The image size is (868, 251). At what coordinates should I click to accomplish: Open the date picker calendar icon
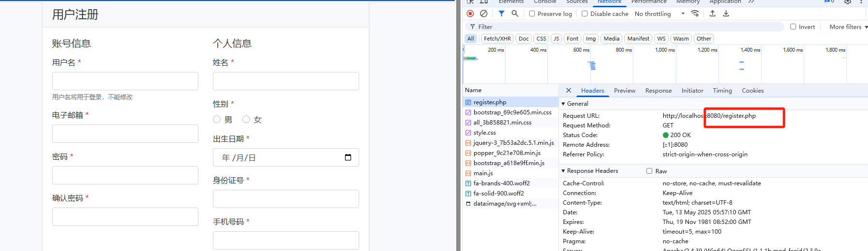[348, 157]
